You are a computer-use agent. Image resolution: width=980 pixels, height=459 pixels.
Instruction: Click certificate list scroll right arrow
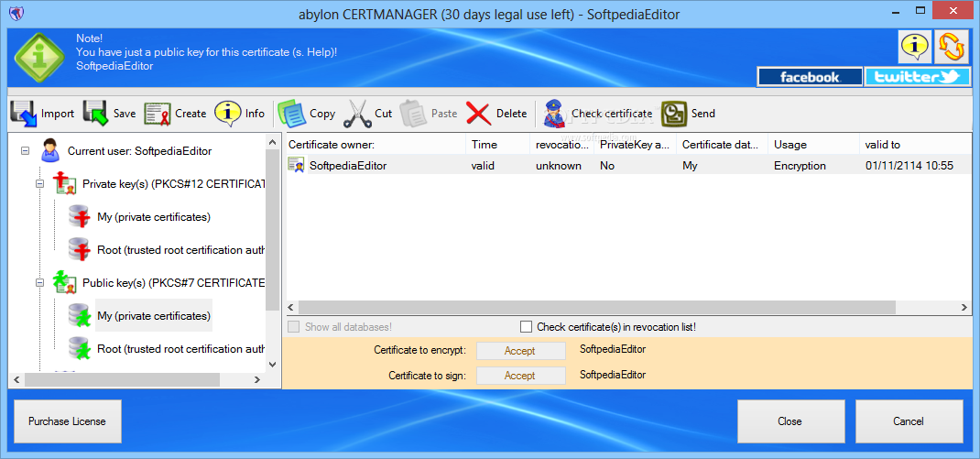tap(965, 307)
